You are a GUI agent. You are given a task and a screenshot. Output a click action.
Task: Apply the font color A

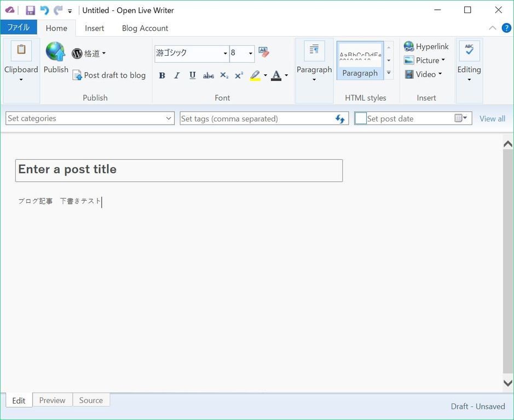[x=276, y=75]
